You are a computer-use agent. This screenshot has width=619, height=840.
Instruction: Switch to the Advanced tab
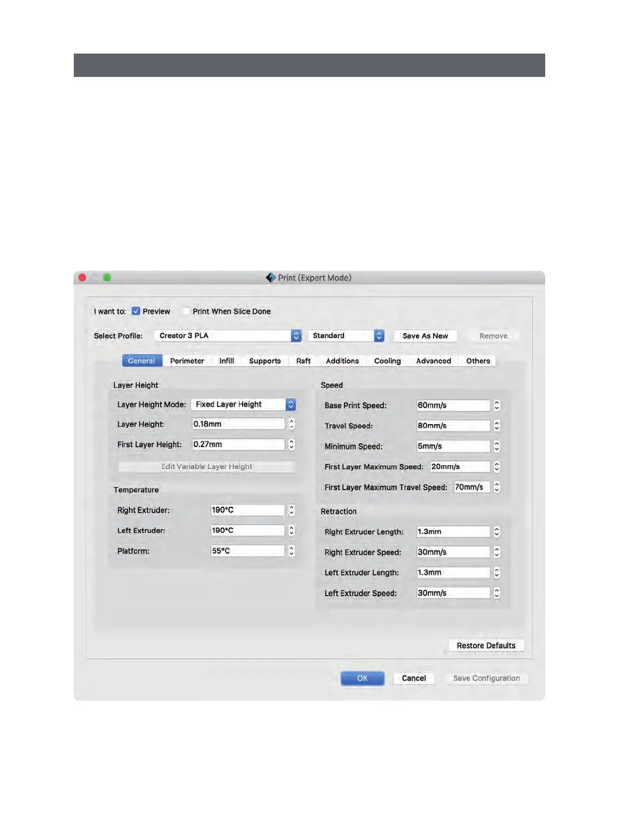coord(433,361)
